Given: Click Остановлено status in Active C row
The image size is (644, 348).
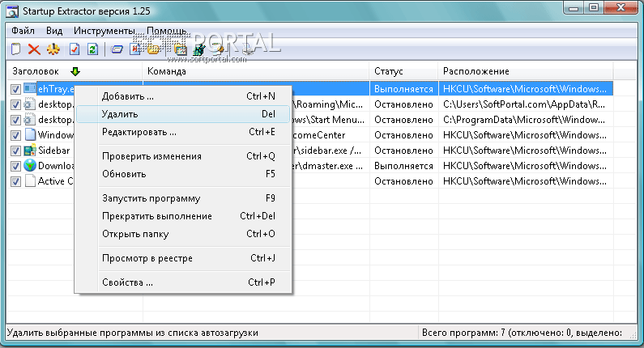Looking at the screenshot, I should 403,181.
